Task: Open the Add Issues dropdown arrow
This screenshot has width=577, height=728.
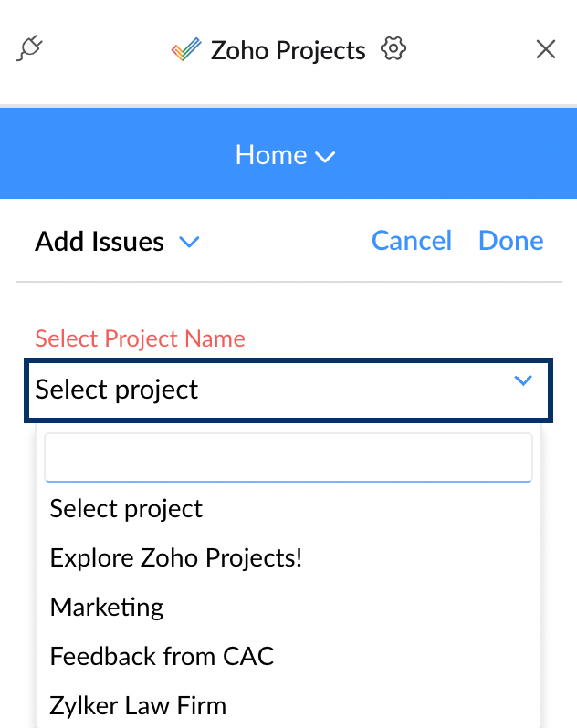Action: (x=190, y=242)
